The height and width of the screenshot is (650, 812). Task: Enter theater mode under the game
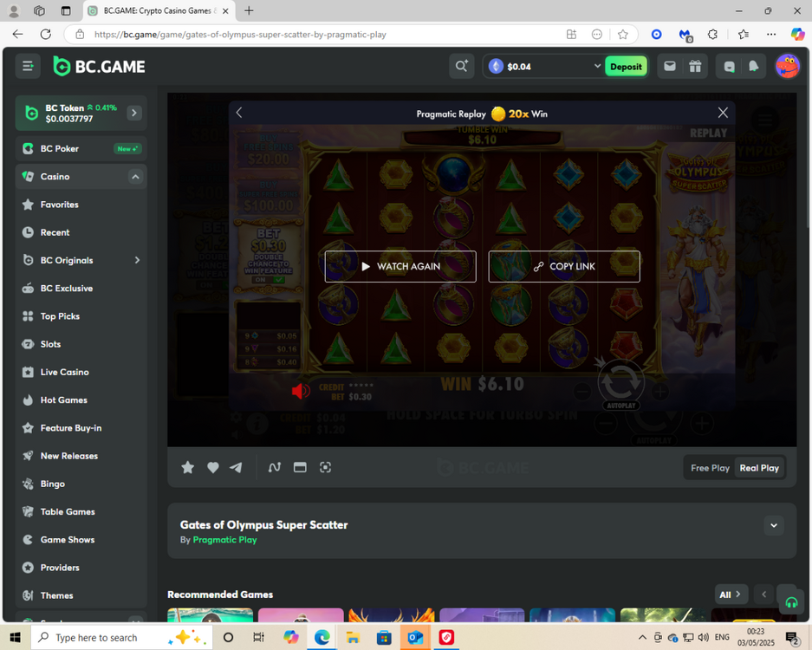(x=300, y=467)
